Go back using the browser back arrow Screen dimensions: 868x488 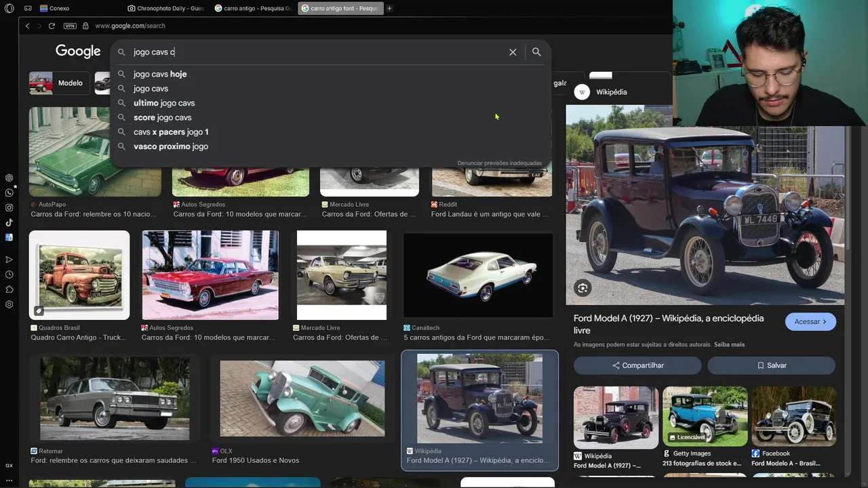click(27, 26)
